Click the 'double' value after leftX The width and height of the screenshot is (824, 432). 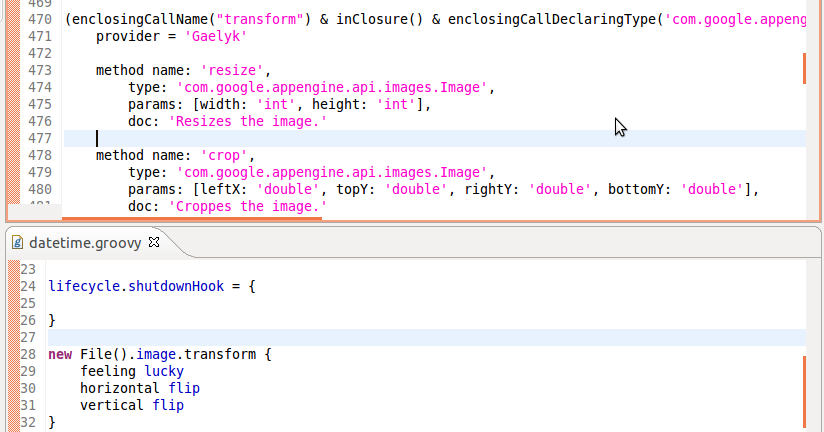click(287, 189)
